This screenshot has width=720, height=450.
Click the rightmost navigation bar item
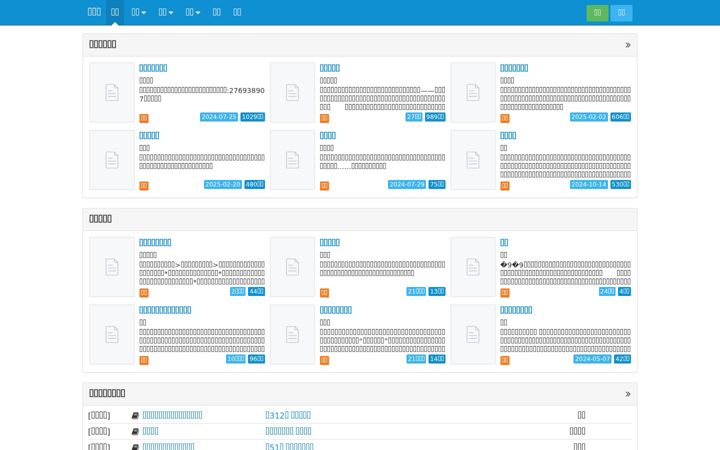pos(237,12)
